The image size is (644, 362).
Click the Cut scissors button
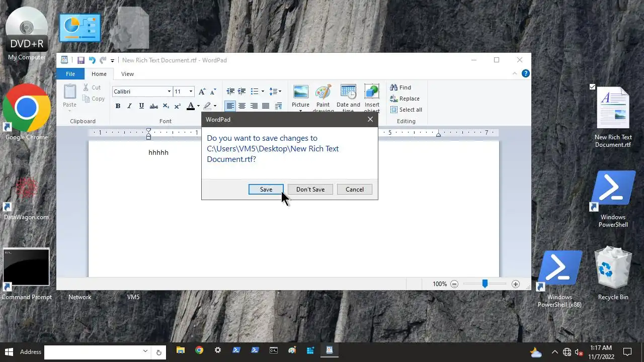pyautogui.click(x=92, y=87)
